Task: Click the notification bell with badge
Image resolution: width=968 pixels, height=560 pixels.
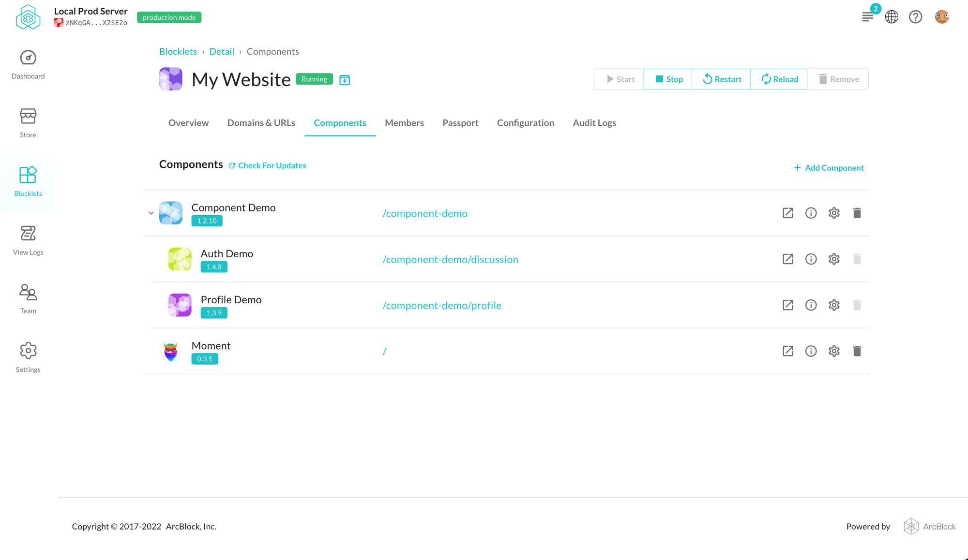Action: click(x=868, y=16)
